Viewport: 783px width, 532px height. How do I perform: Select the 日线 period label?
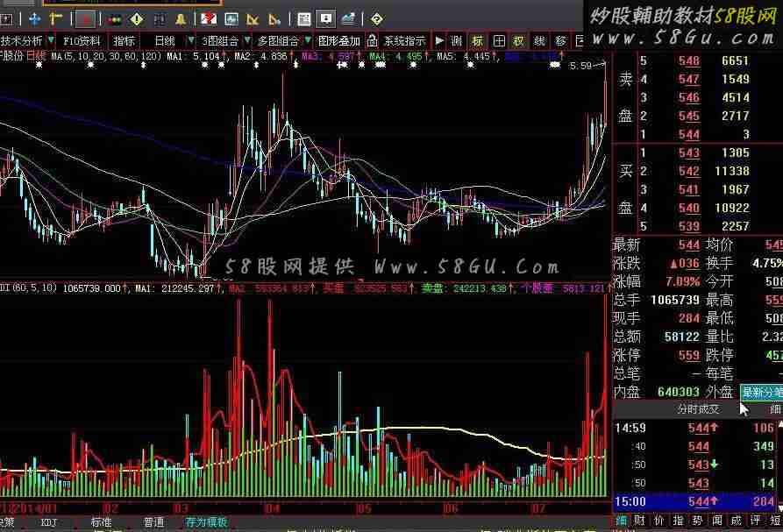(x=164, y=41)
